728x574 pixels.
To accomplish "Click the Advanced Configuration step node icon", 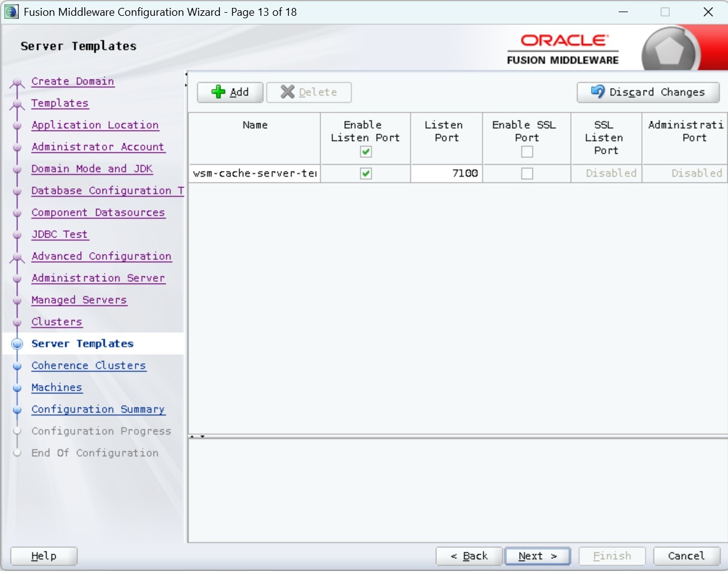I will click(17, 258).
